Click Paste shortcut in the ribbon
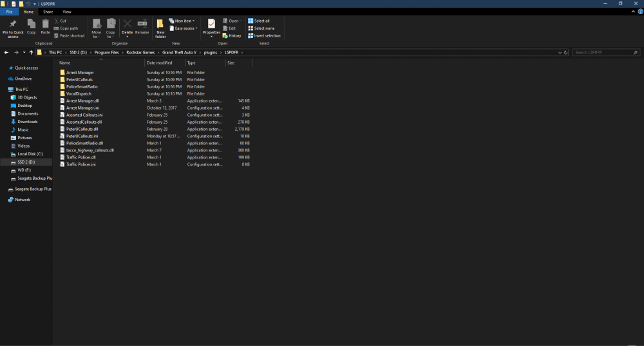The image size is (644, 346). (x=69, y=35)
